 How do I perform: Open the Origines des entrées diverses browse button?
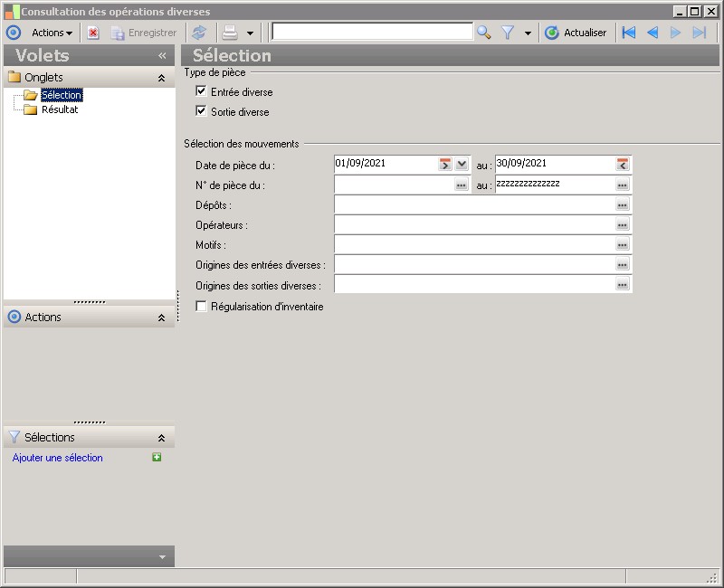click(x=623, y=264)
